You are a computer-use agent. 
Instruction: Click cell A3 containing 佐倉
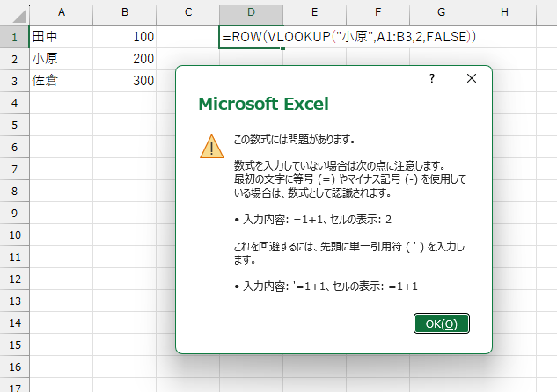62,81
